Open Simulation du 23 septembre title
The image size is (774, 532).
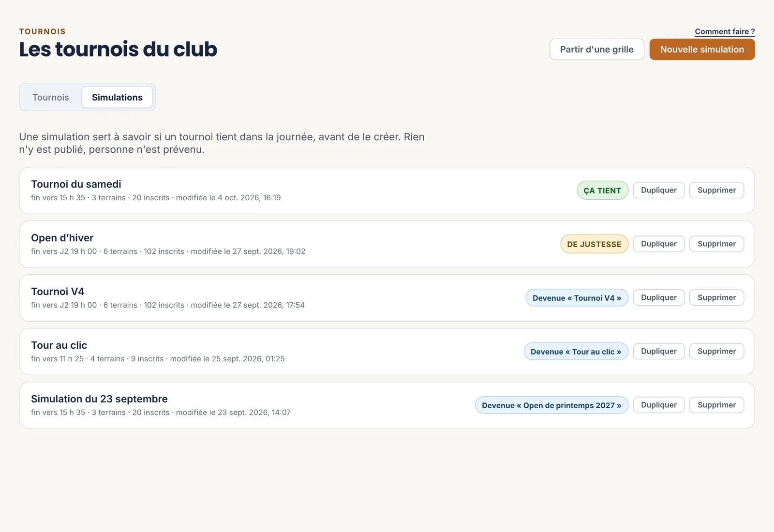pos(99,399)
